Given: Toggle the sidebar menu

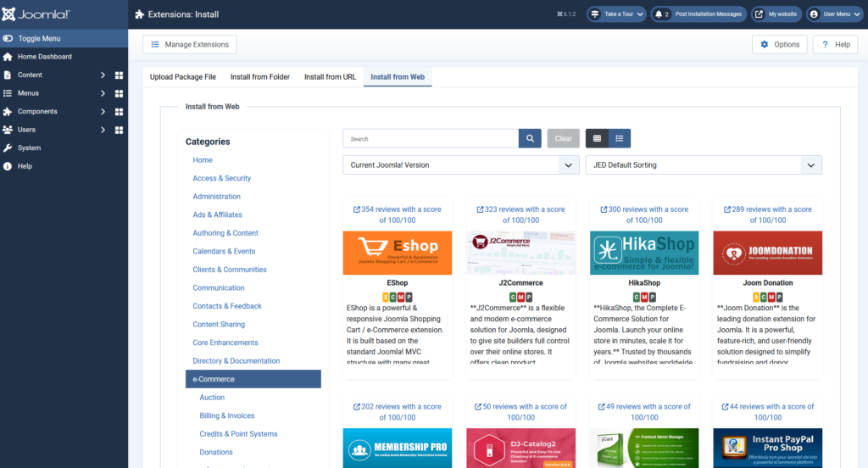Looking at the screenshot, I should coord(64,38).
